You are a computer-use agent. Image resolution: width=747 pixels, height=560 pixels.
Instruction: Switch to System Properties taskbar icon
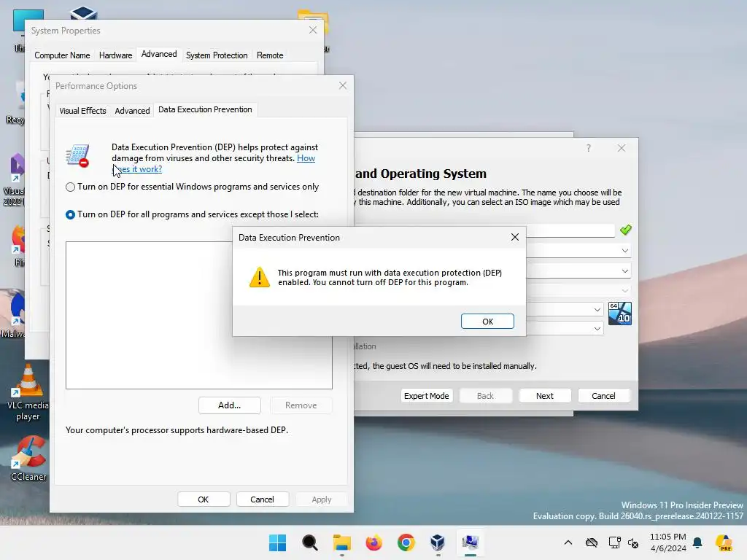coord(471,542)
